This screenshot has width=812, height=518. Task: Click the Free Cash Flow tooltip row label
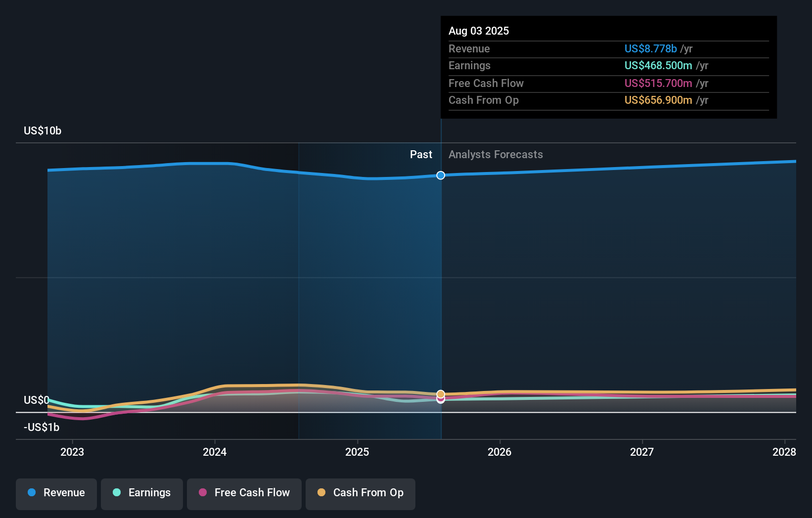click(486, 84)
